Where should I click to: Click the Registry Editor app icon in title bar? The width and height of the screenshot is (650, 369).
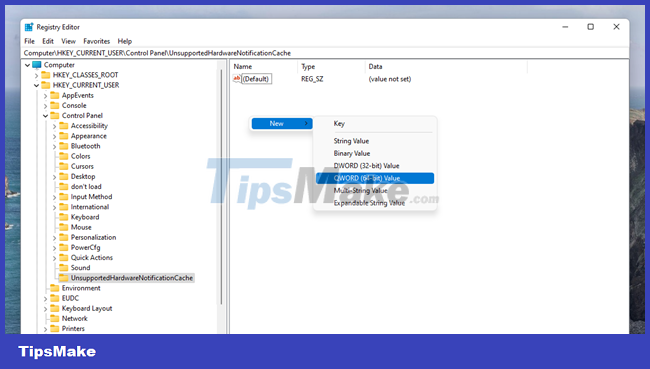click(29, 27)
